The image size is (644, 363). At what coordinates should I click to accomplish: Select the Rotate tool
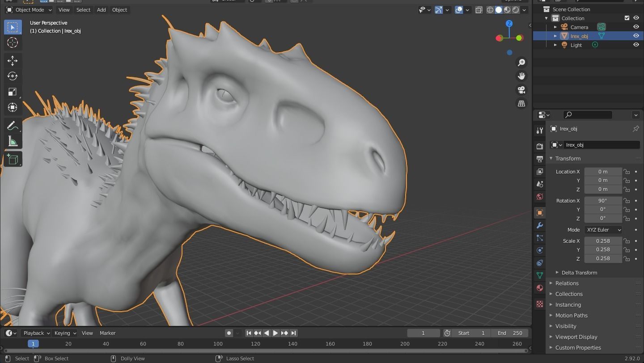tap(13, 76)
